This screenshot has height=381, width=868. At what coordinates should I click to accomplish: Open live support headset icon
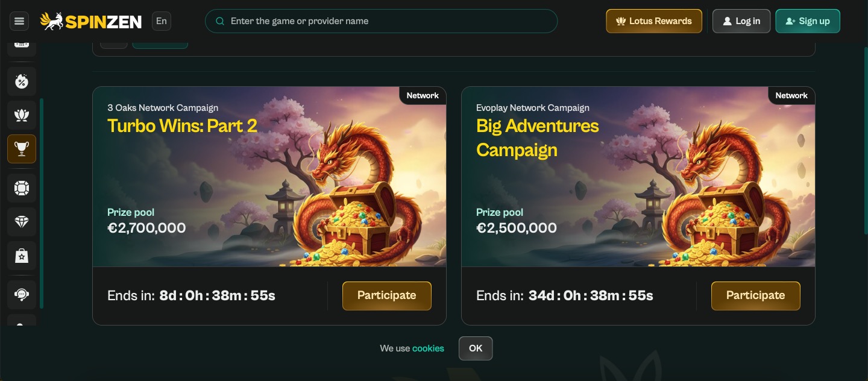[22, 295]
